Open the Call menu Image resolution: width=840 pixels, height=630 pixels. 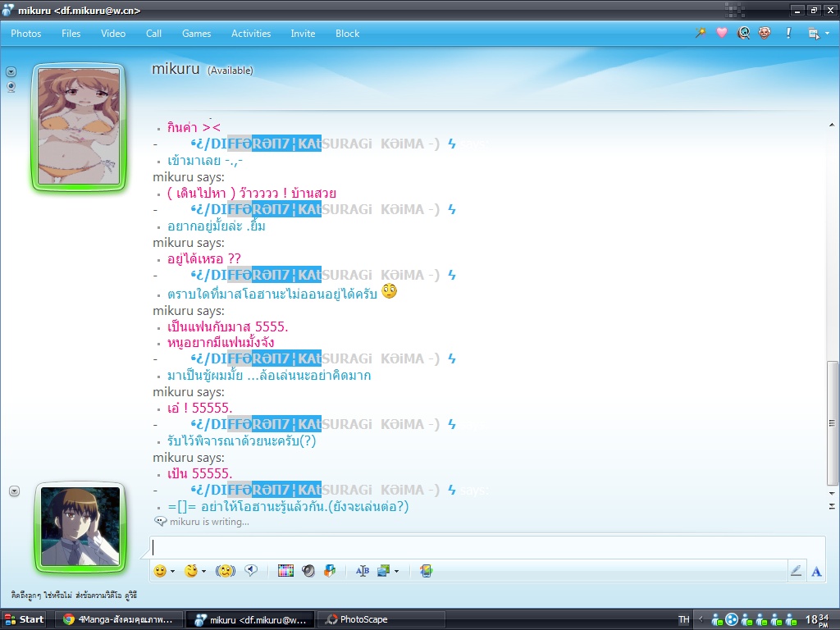[153, 33]
